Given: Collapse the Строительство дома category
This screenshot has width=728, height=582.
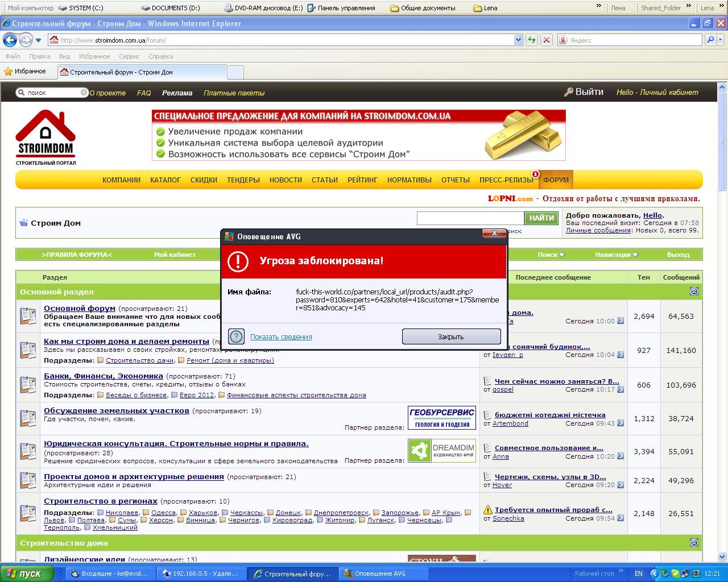Looking at the screenshot, I should (x=694, y=542).
